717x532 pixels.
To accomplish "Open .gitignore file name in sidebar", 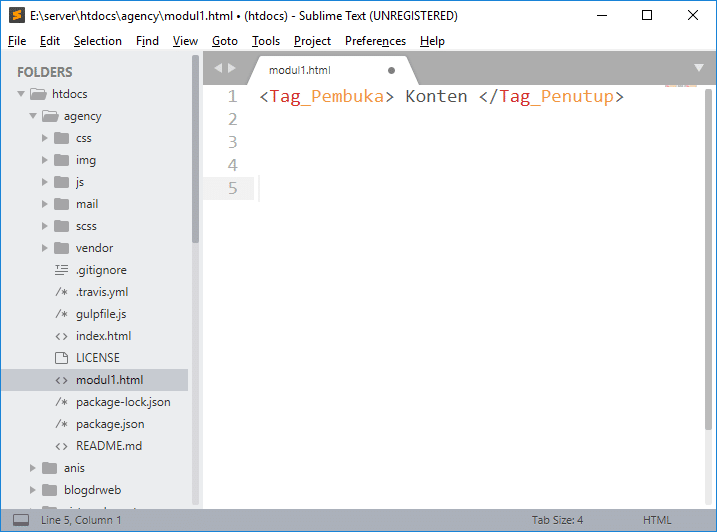I will (x=101, y=270).
